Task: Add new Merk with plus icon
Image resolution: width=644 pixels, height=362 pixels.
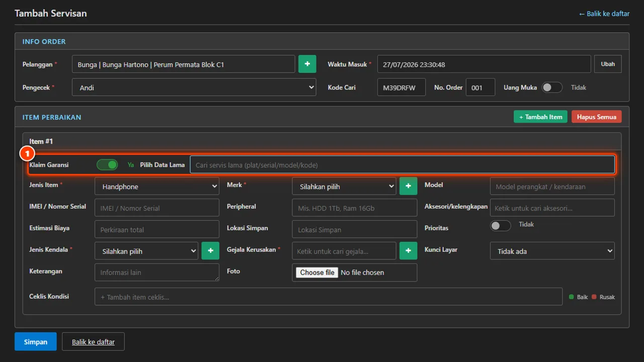Action: (408, 186)
